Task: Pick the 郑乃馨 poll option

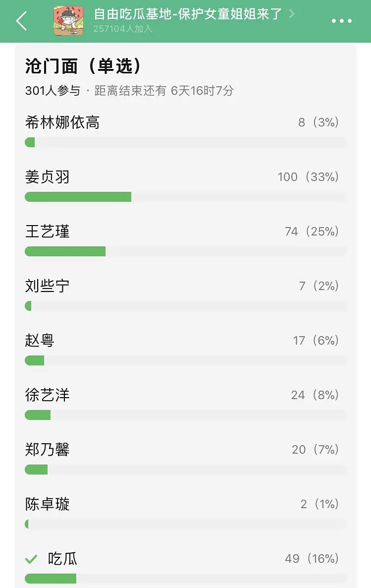Action: 185,459
